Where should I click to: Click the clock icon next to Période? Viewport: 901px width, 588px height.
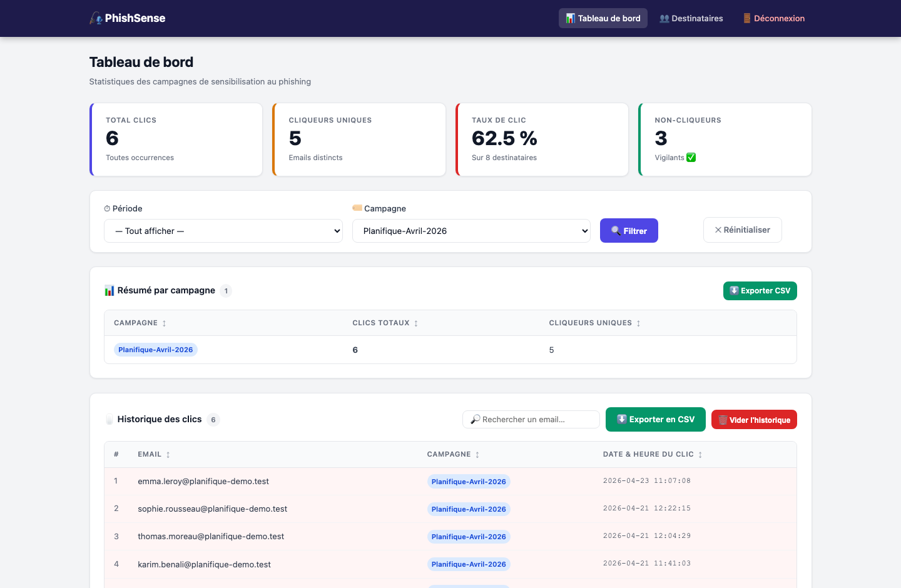(107, 208)
